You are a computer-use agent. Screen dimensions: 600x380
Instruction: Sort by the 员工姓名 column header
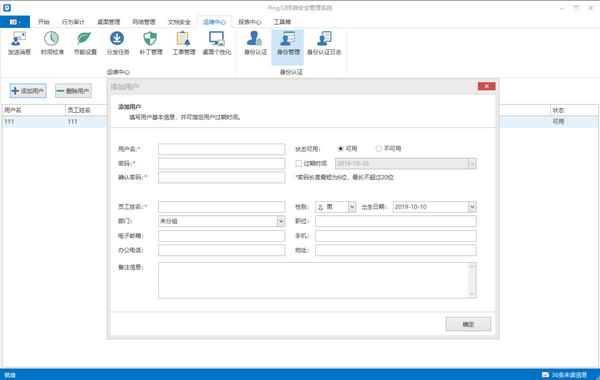tap(86, 110)
